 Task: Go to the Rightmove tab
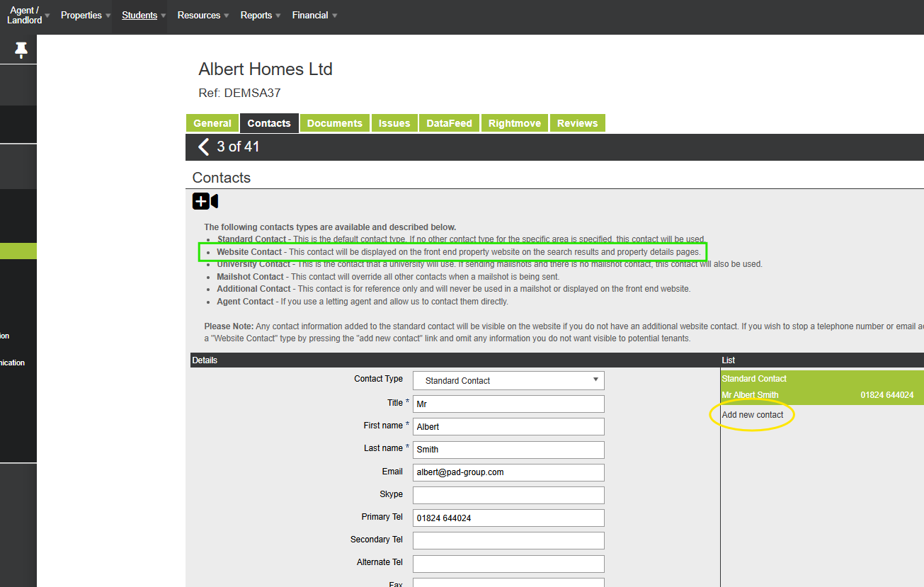515,123
